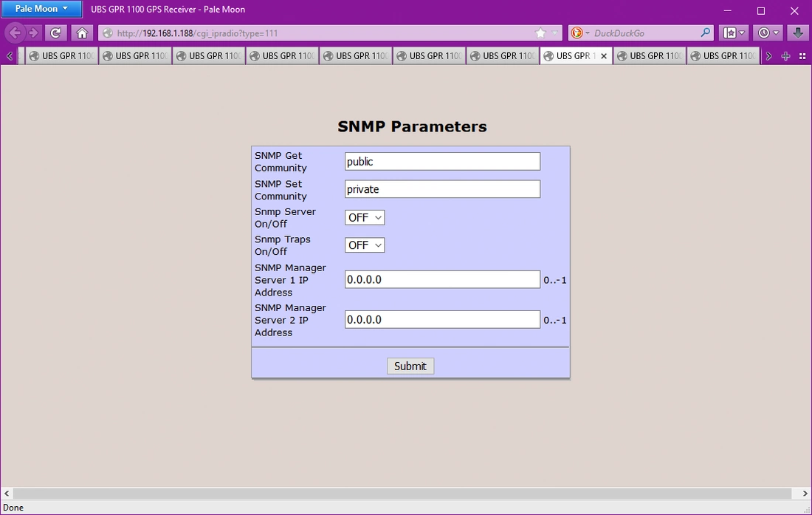Click the SNMP Manager Server 2 IP field
The width and height of the screenshot is (812, 515).
pyautogui.click(x=442, y=320)
